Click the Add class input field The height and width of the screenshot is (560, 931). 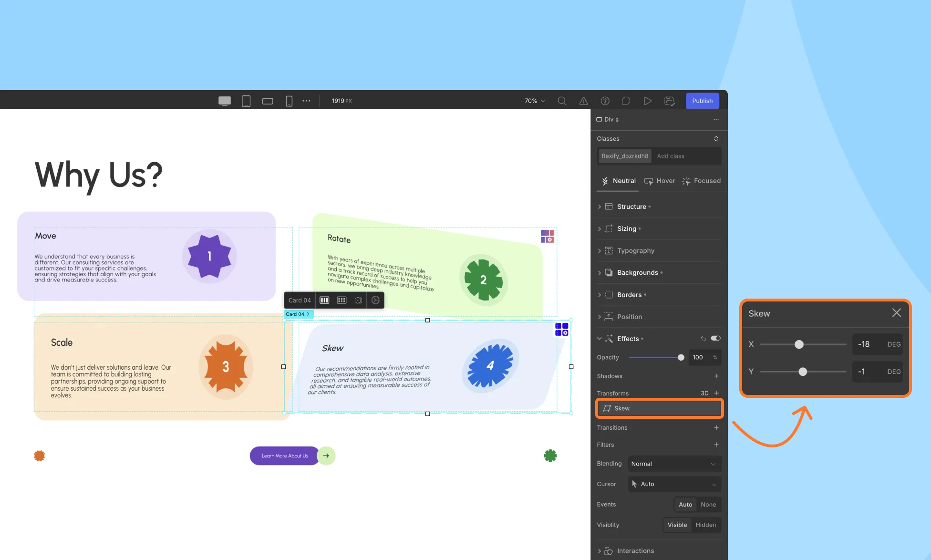click(687, 156)
